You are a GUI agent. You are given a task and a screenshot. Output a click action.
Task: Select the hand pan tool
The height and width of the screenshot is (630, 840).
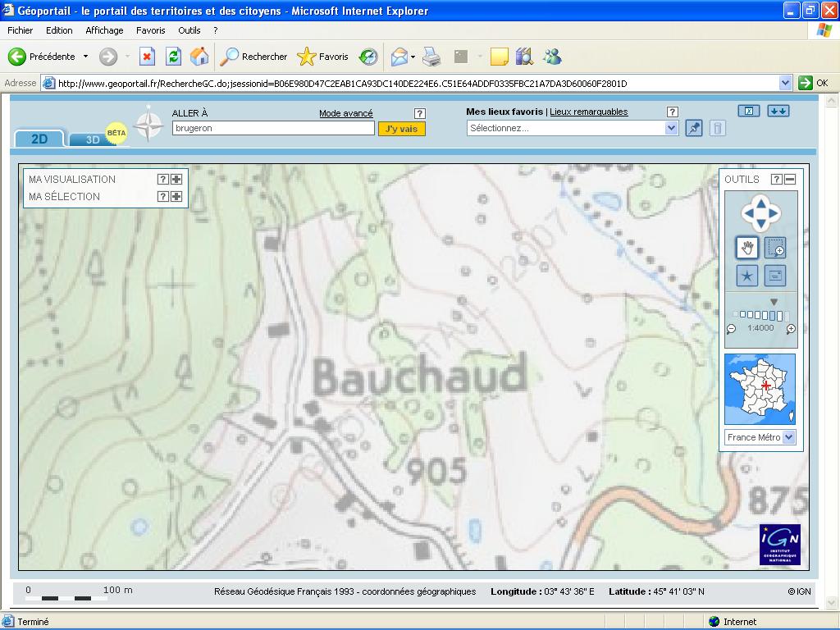coord(747,247)
